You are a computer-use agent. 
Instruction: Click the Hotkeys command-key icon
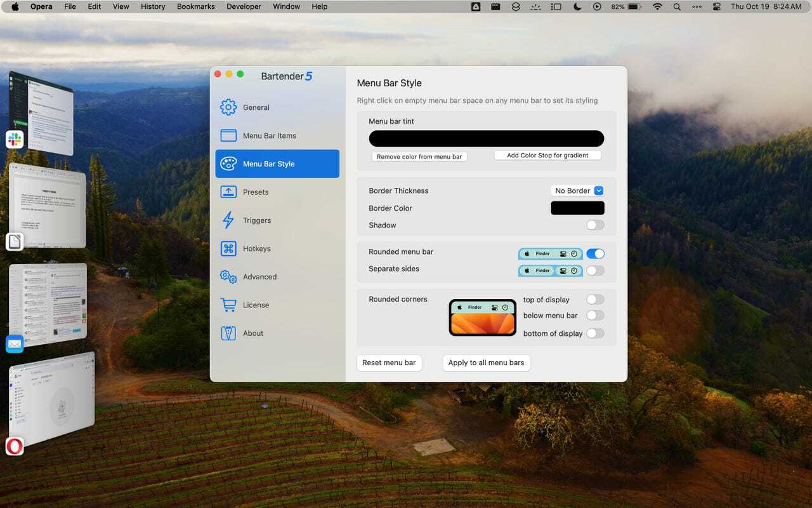tap(228, 248)
